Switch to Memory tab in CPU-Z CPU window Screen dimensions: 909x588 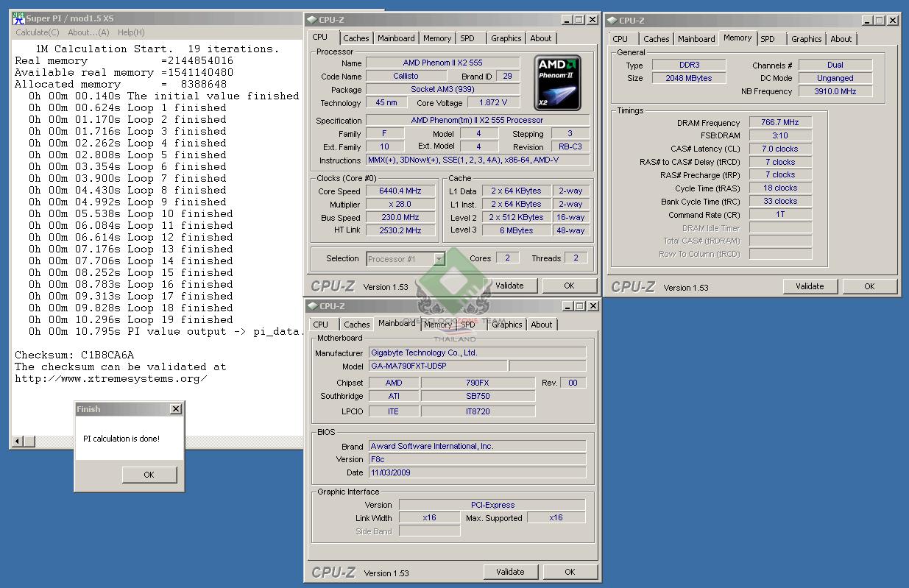[x=437, y=38]
